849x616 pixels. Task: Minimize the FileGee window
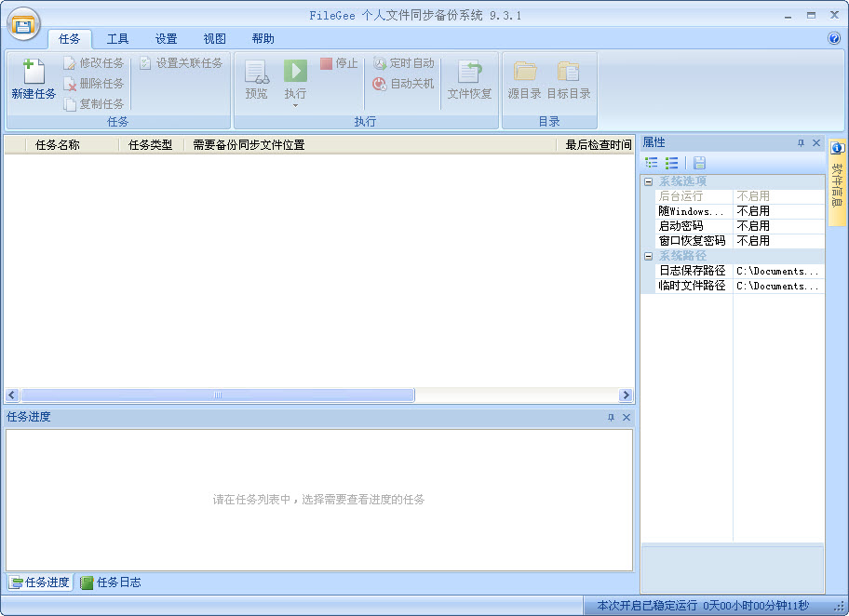pos(788,16)
